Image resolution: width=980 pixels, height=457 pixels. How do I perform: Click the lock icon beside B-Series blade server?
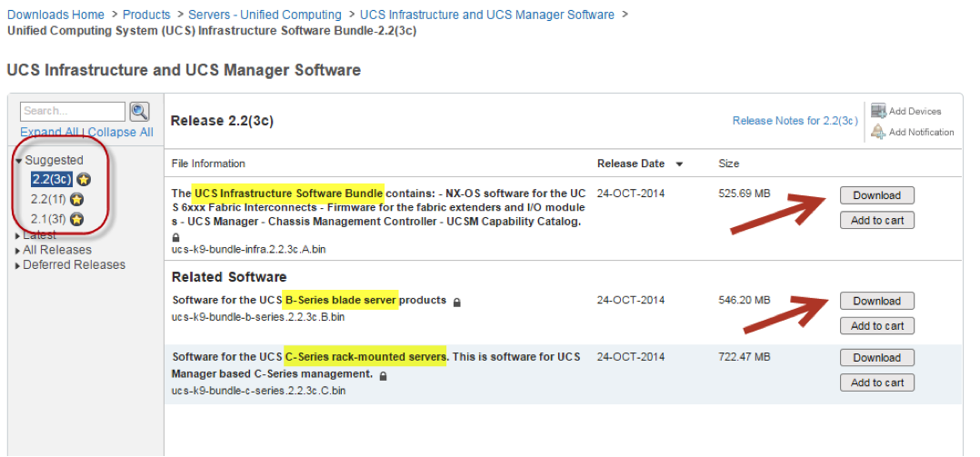point(457,303)
